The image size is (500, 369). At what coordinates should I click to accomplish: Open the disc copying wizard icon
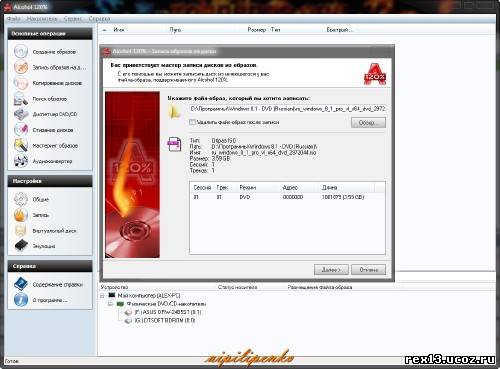[x=21, y=83]
